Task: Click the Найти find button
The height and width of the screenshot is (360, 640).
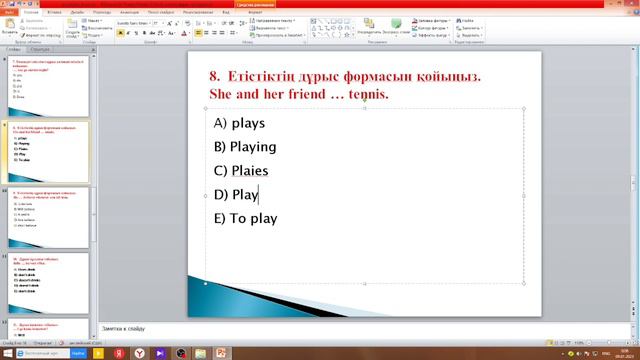Action: tap(465, 20)
